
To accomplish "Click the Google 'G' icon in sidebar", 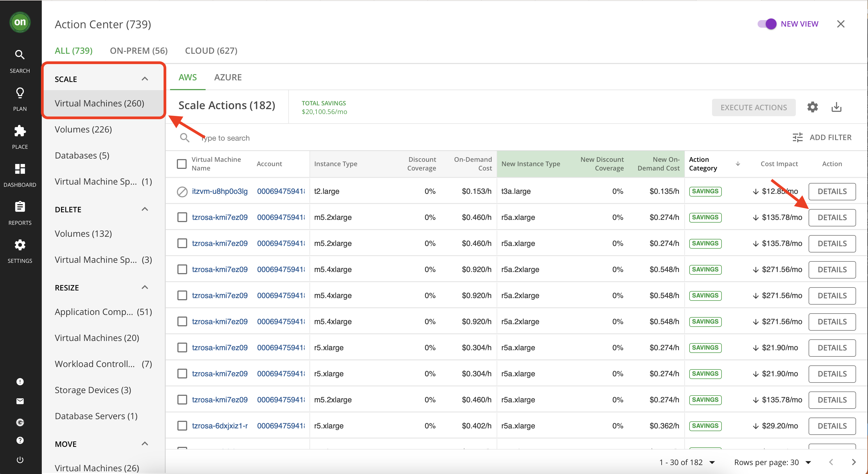I will click(20, 422).
